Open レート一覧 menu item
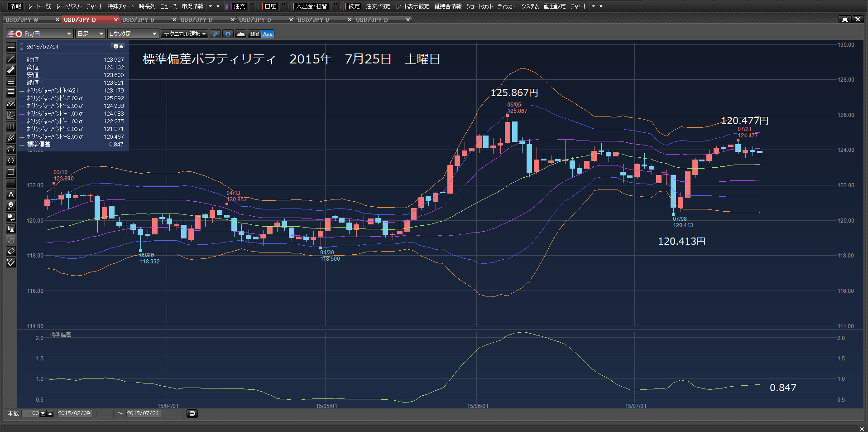This screenshot has width=868, height=432. pos(39,6)
